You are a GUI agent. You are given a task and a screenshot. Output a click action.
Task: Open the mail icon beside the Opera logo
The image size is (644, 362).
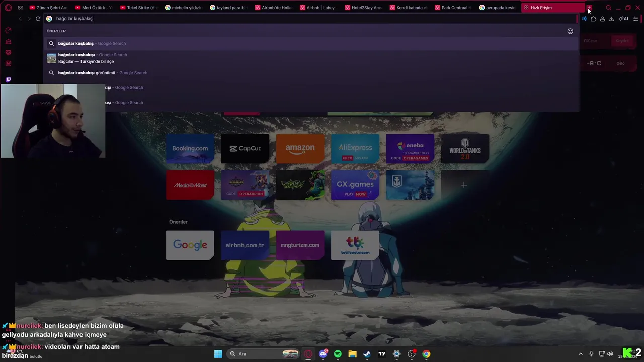(x=20, y=8)
